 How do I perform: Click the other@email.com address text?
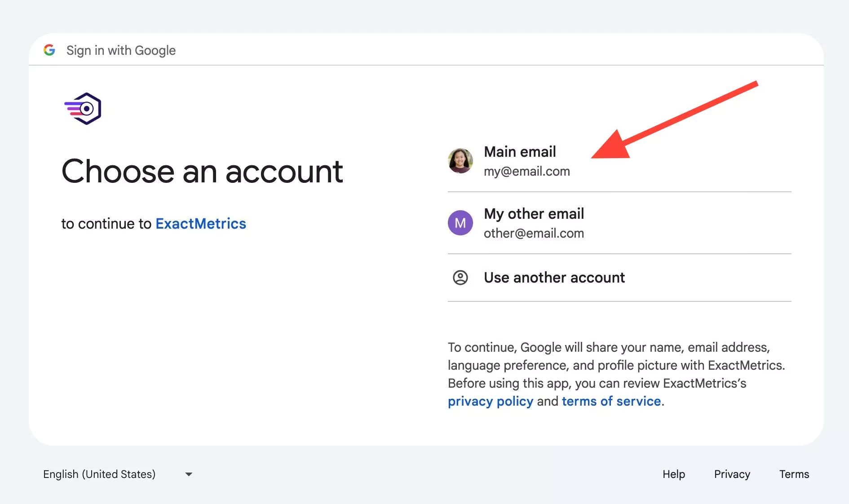tap(534, 234)
